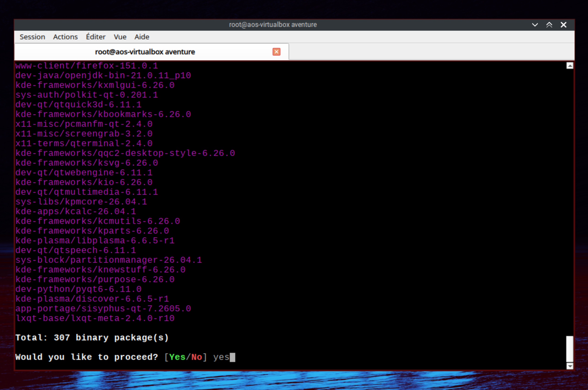Screen dimensions: 588x390
Task: Click the green 'Yes' option text
Action: pos(177,357)
